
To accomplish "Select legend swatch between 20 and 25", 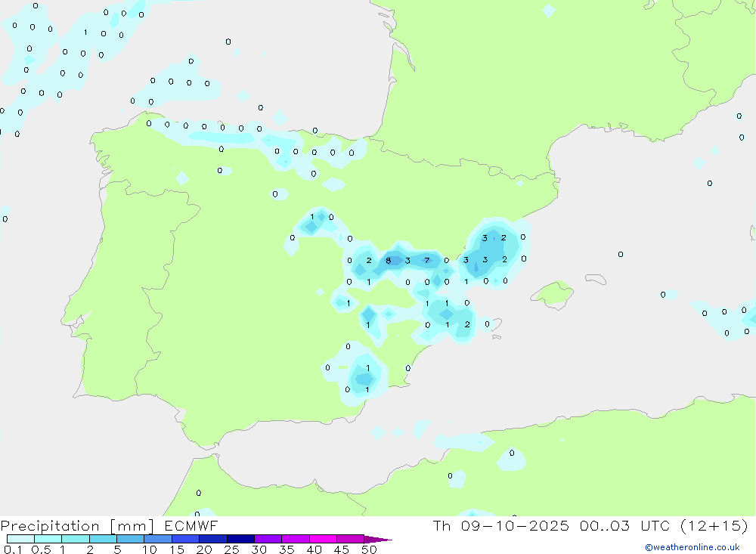I will click(212, 539).
